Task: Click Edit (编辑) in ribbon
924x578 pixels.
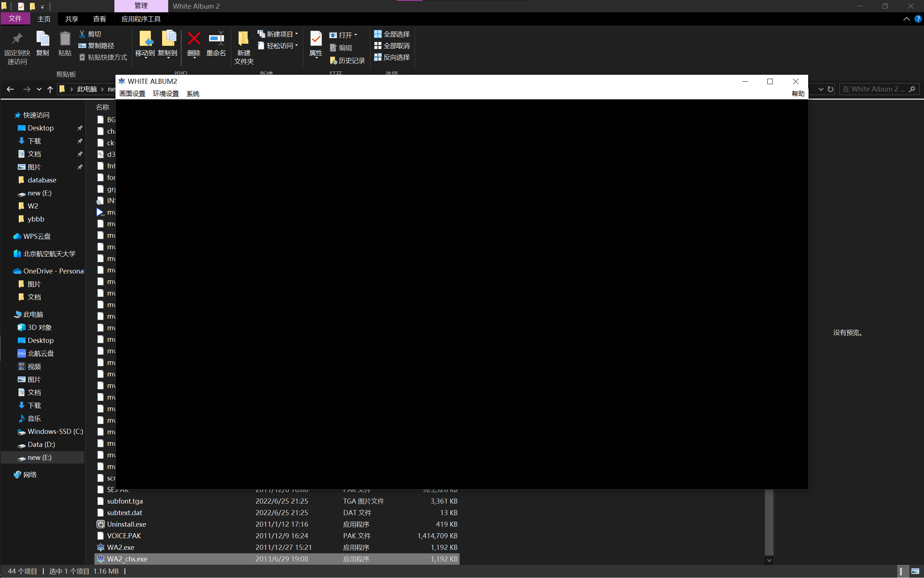Action: (341, 48)
